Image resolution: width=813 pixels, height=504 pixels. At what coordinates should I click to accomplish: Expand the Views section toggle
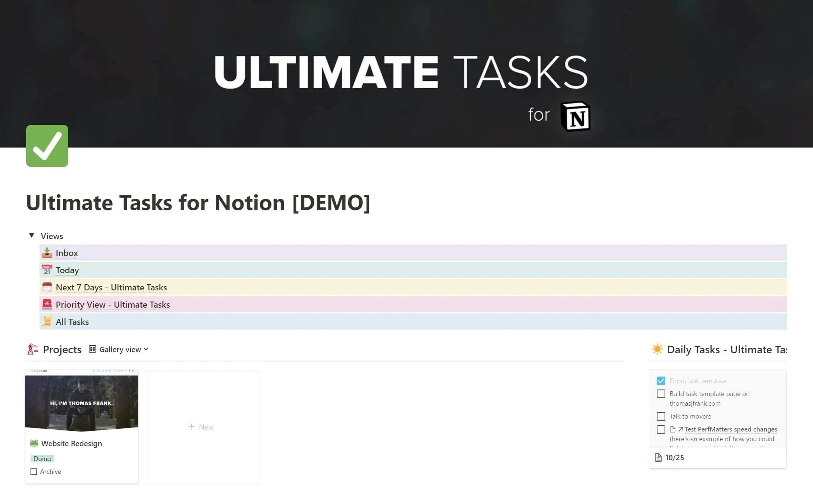point(31,236)
